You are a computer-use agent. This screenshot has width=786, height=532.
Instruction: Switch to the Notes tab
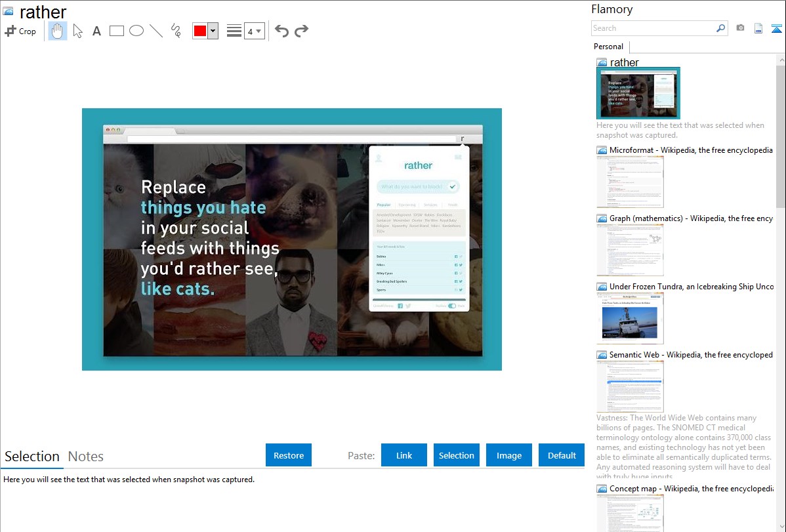pyautogui.click(x=86, y=457)
